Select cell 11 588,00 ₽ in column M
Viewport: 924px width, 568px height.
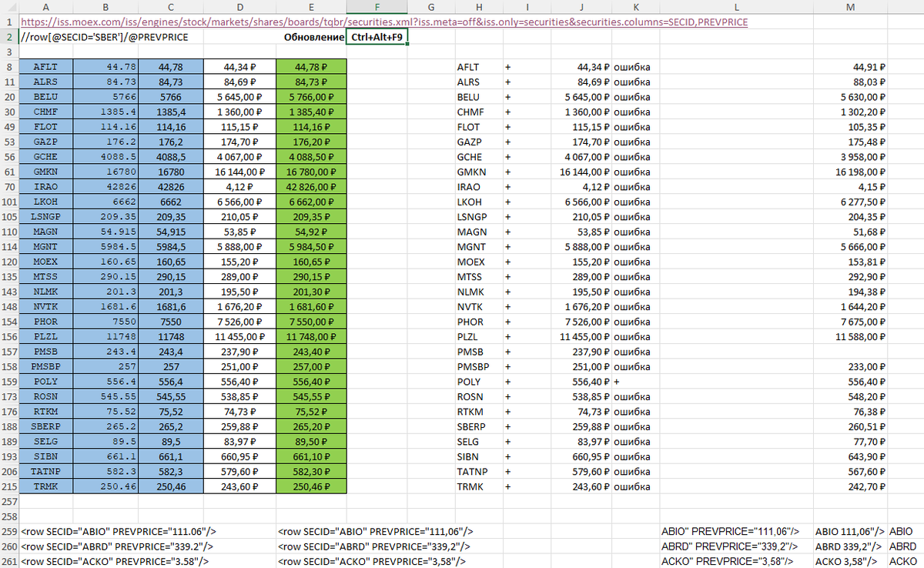(x=850, y=338)
